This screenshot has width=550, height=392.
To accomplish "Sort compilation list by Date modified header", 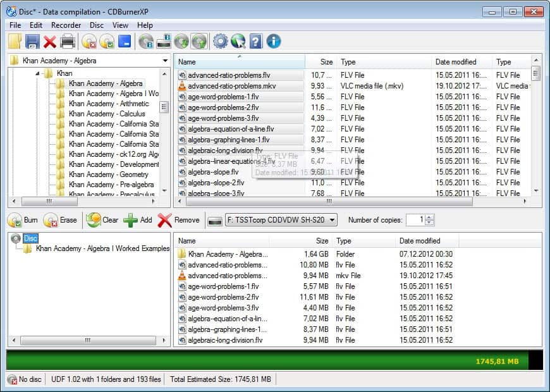I will 427,241.
